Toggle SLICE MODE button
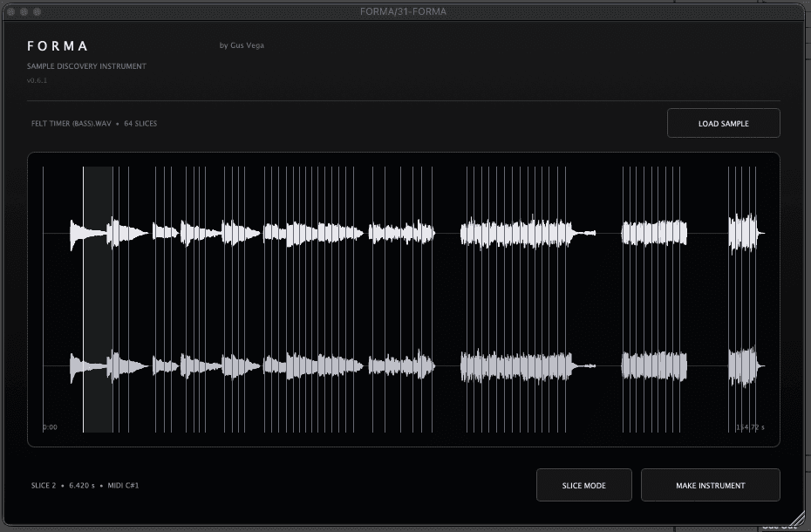 [584, 486]
